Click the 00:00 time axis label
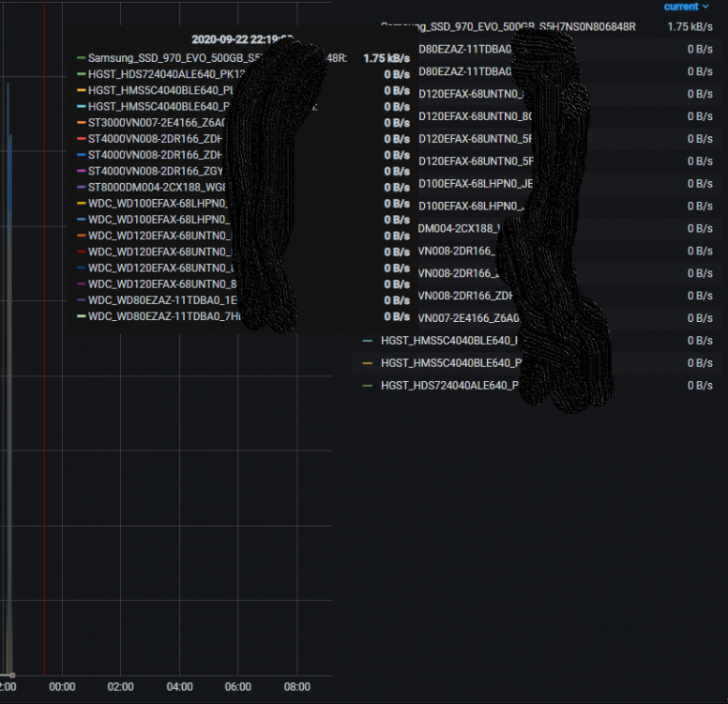 click(62, 687)
